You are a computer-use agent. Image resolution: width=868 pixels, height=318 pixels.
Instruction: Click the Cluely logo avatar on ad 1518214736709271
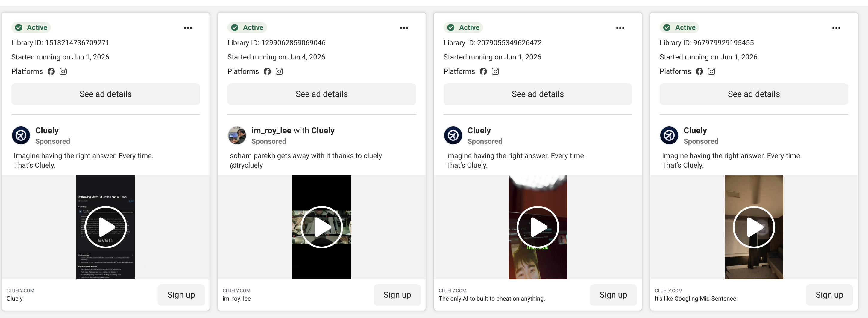click(21, 135)
